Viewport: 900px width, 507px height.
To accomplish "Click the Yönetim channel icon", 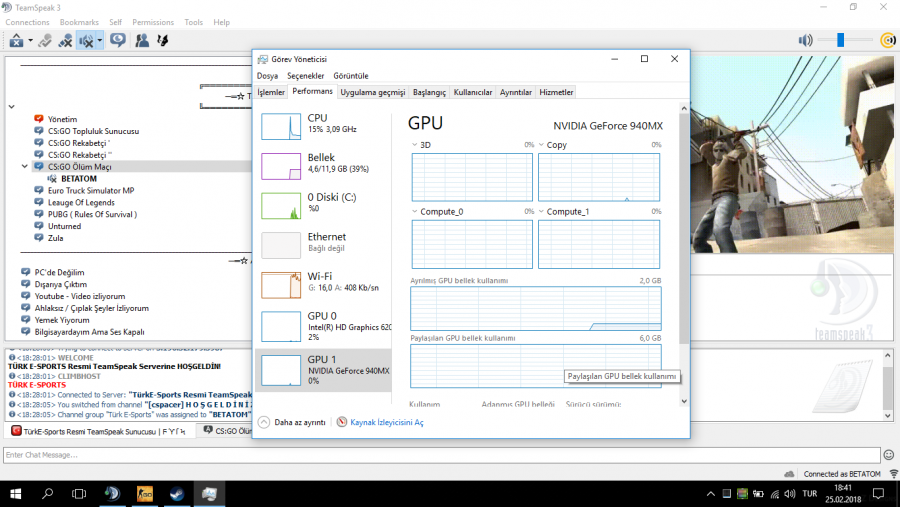I will coord(38,119).
